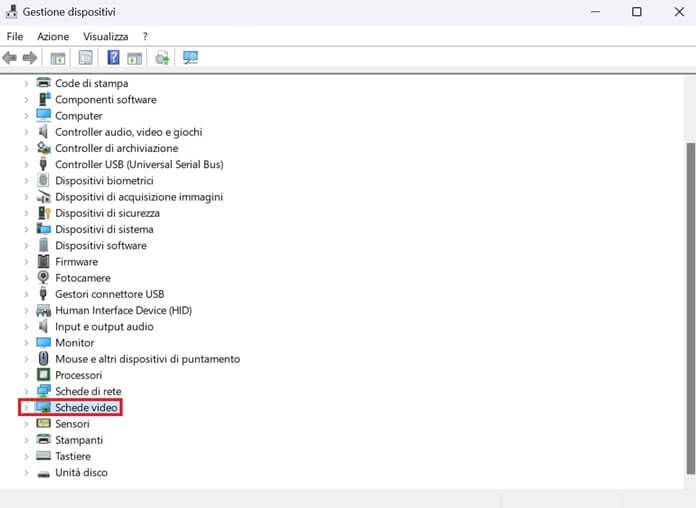Viewport: 696px width, 508px height.
Task: Select Mouse e altri dispositivi di puntamento label
Action: click(147, 359)
